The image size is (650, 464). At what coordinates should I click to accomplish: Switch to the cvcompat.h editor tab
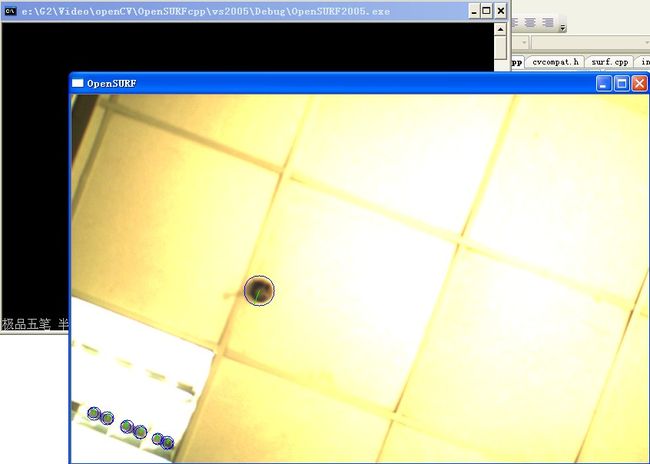point(555,62)
